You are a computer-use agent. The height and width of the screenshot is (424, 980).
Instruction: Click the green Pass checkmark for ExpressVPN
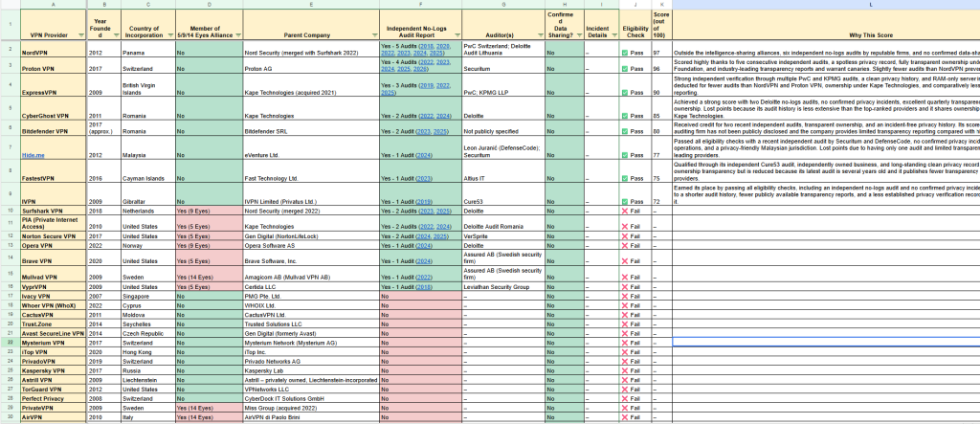[x=625, y=93]
